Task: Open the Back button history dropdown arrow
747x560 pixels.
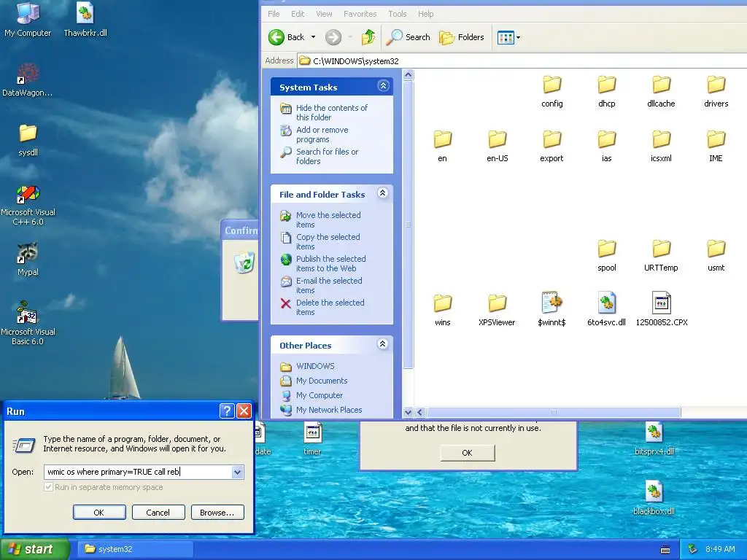Action: [314, 37]
